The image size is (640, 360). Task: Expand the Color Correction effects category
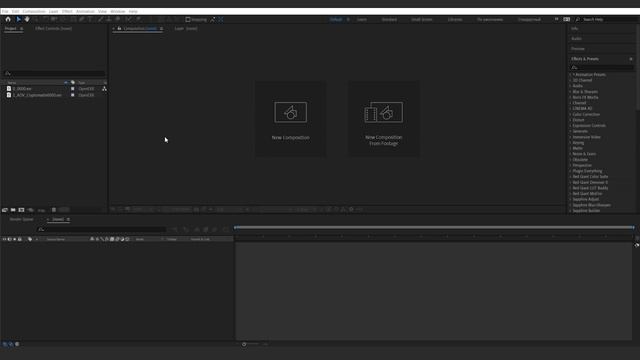tap(570, 114)
